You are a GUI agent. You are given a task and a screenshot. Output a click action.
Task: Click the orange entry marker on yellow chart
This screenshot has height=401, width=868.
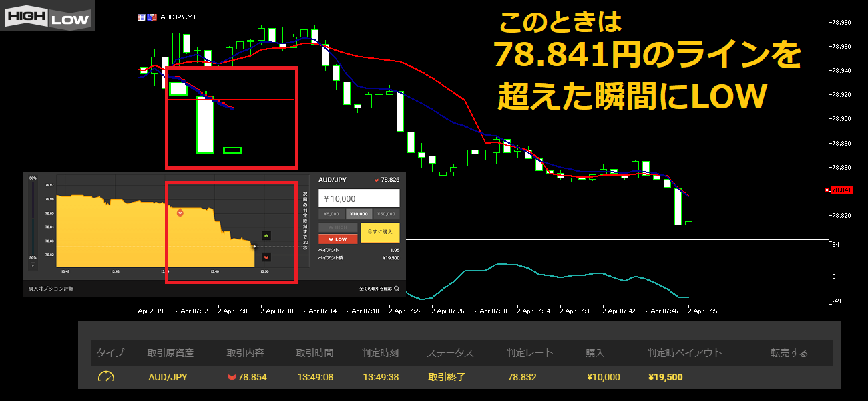pos(180,212)
